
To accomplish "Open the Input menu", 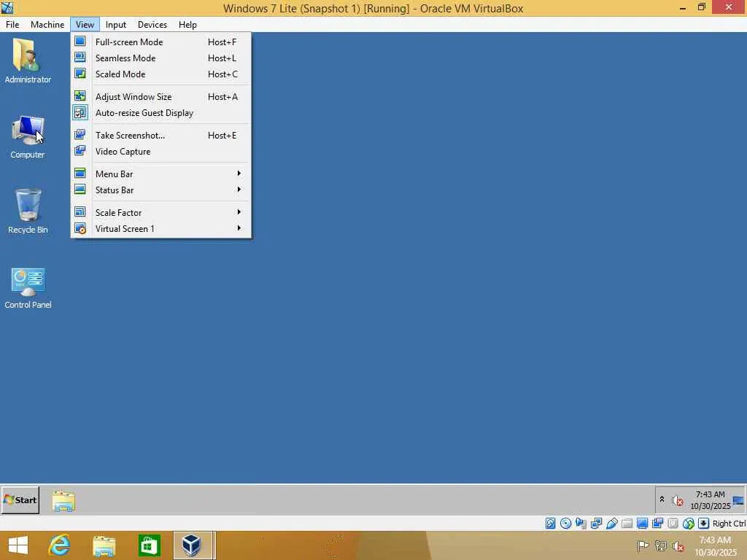I will (116, 25).
